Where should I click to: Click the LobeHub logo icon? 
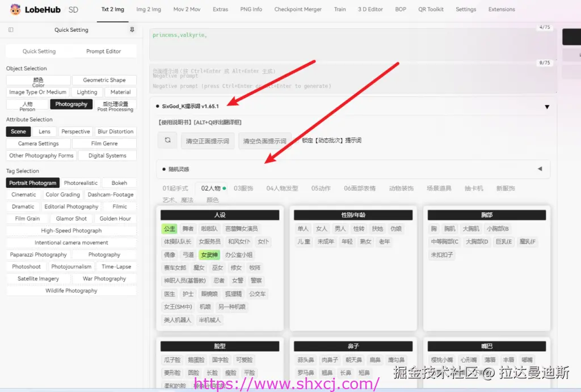[15, 9]
